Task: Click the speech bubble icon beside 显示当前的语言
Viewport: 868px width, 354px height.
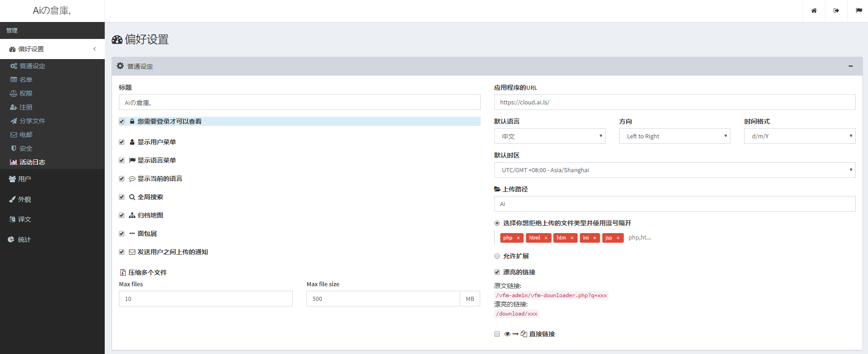Action: tap(132, 179)
